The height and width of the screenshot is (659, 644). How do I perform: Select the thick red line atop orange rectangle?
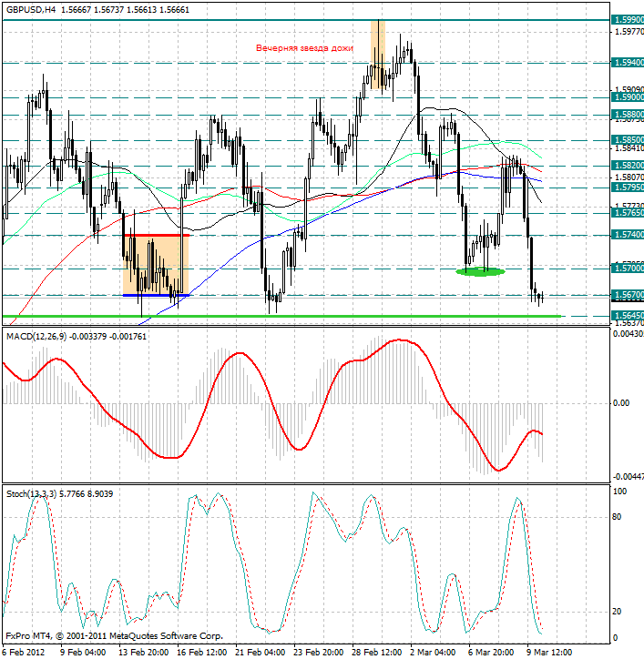point(156,235)
